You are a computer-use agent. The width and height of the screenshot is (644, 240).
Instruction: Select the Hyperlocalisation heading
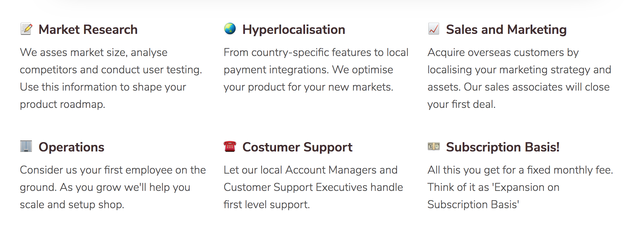[x=294, y=30]
